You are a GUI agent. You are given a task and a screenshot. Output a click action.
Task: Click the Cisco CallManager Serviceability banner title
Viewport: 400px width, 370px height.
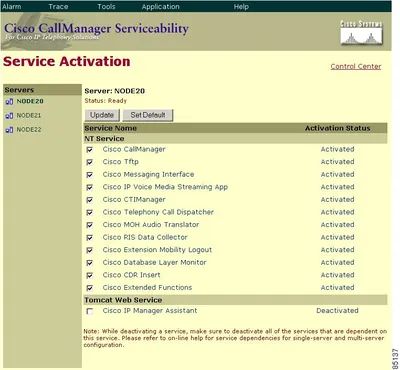pos(96,28)
